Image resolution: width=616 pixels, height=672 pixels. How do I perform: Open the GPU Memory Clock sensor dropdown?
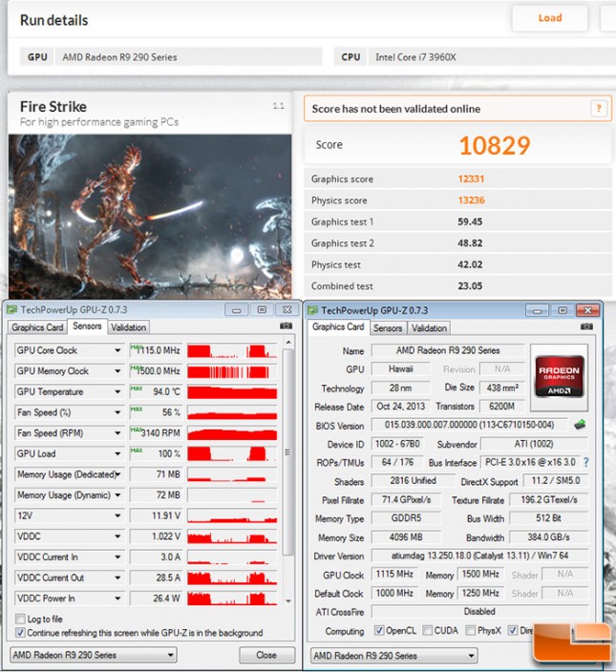(x=117, y=370)
